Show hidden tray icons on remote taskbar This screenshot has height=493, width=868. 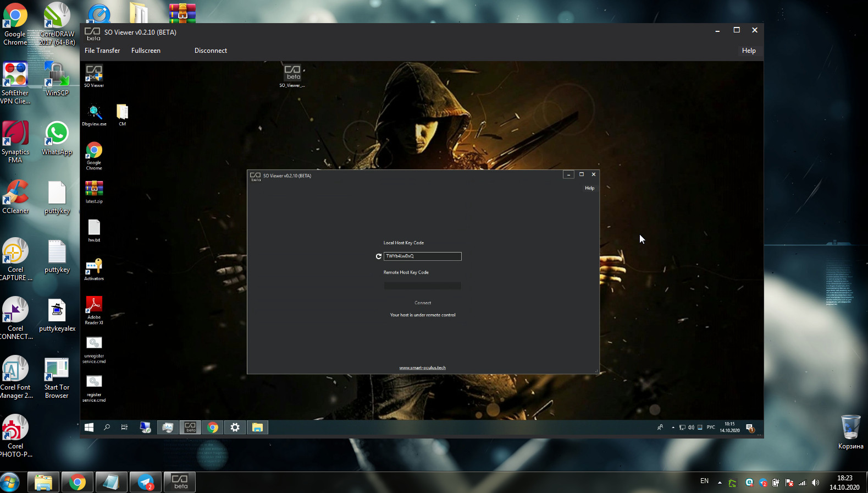tap(673, 428)
